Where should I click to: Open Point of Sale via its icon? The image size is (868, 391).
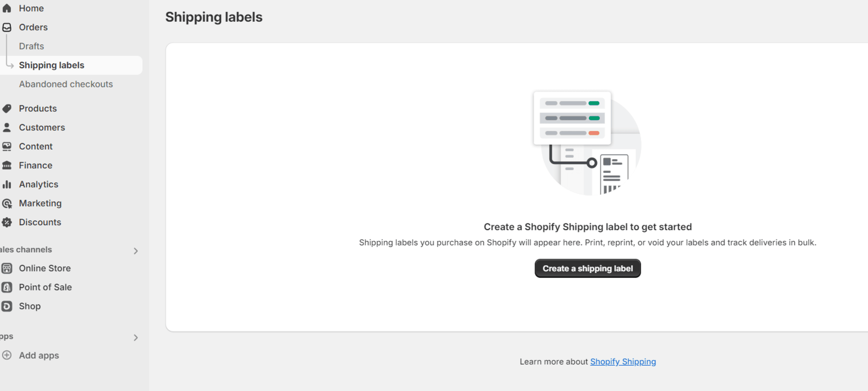[x=7, y=287]
